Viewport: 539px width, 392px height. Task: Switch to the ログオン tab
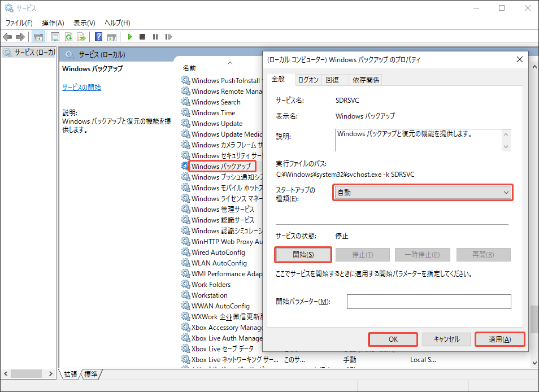(x=308, y=80)
